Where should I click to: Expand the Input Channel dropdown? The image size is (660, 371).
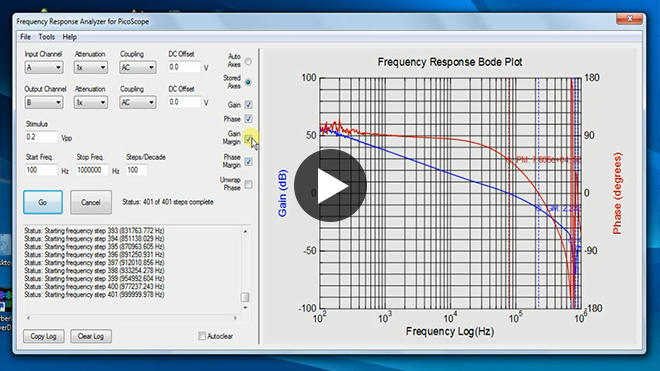(44, 67)
